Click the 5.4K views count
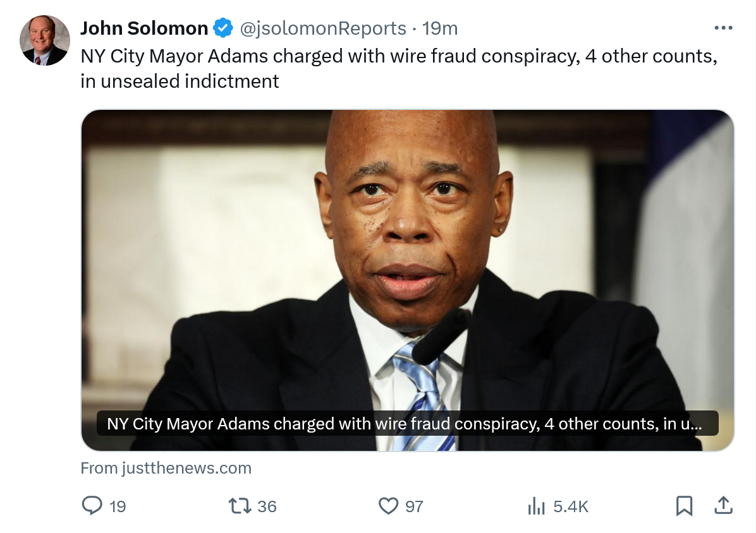 tap(570, 506)
